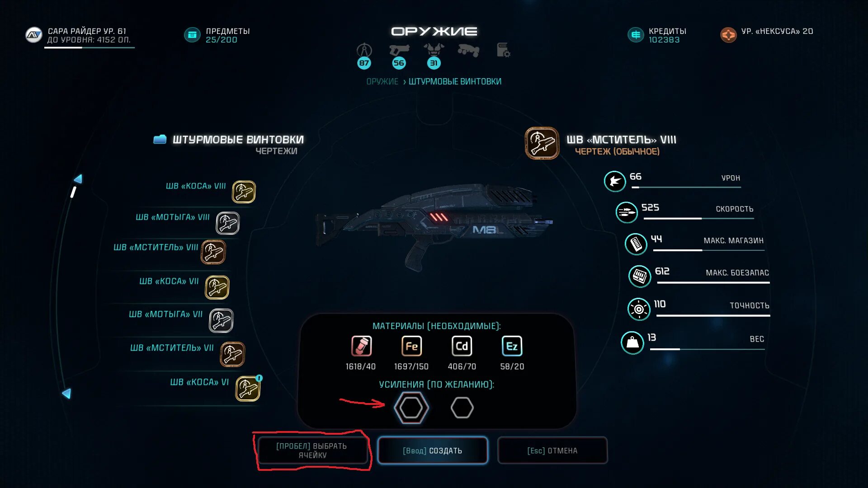
Task: Open the Nomad vehicle category icon
Action: [x=468, y=51]
